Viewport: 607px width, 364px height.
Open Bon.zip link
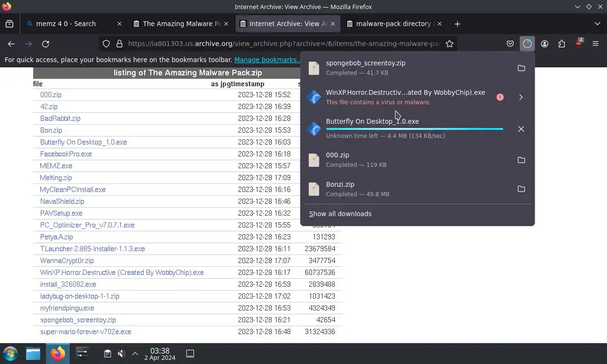51,130
